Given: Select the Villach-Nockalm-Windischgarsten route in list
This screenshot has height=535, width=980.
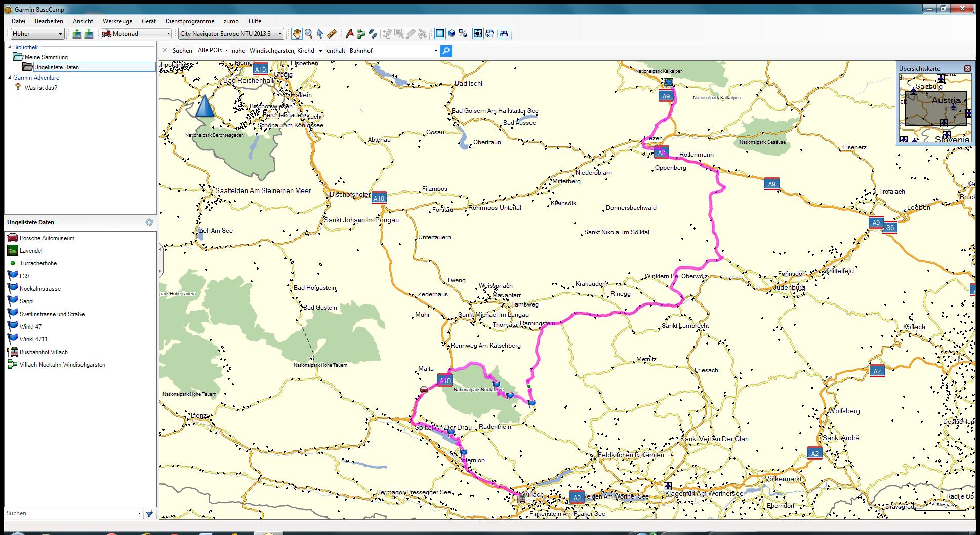Looking at the screenshot, I should point(62,365).
